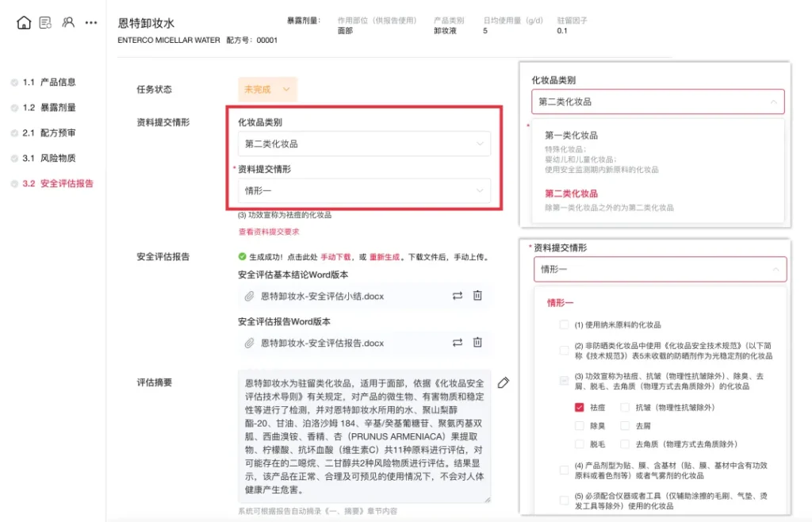Replace the 安全评估小结.docx file

(x=458, y=296)
